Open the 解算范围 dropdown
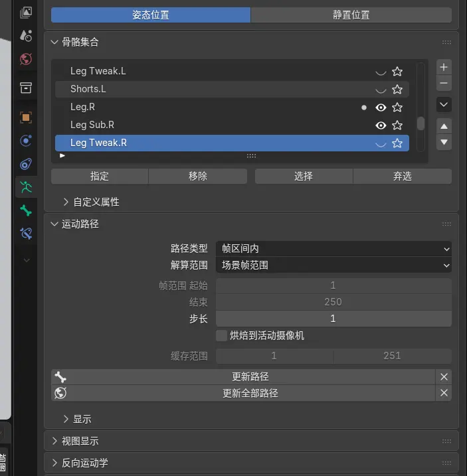 333,265
